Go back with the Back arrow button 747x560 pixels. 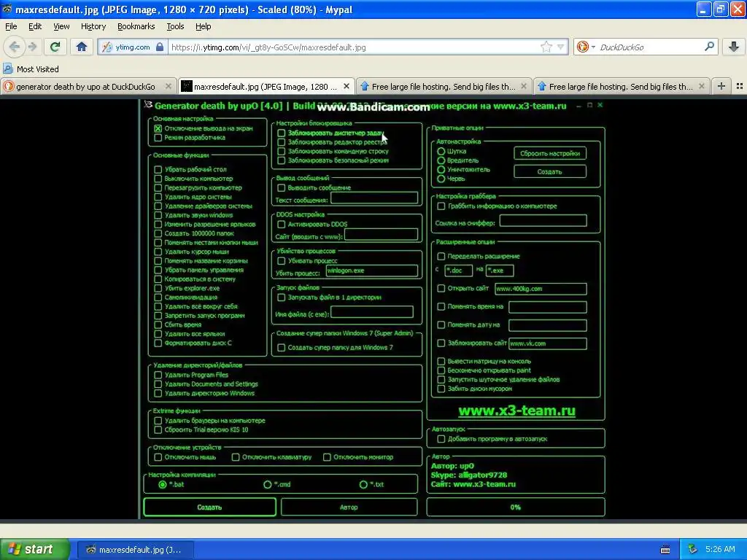pos(15,47)
